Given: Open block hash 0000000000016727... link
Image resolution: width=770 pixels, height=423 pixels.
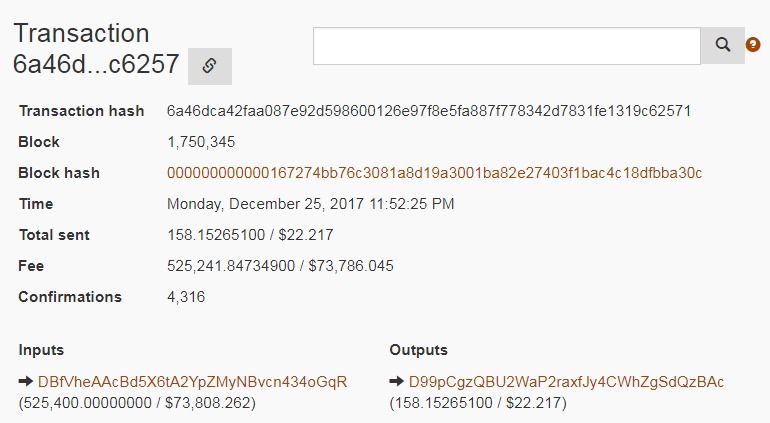Looking at the screenshot, I should tap(434, 173).
